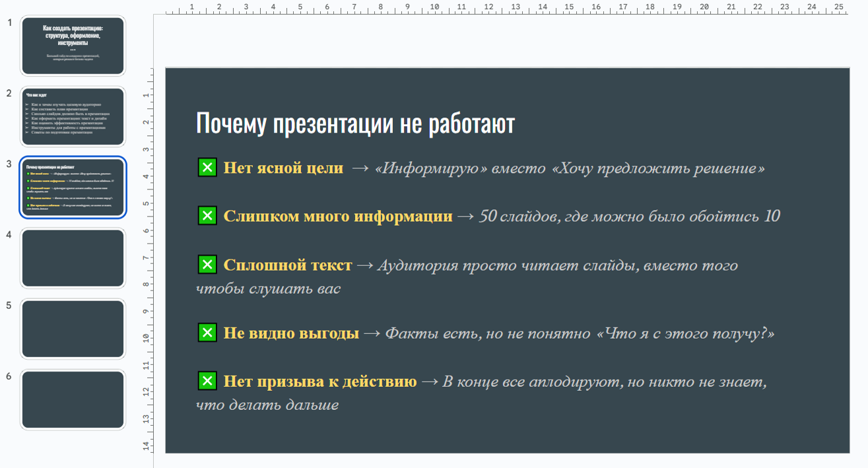Image resolution: width=868 pixels, height=468 pixels.
Task: Go to the slide 5 thumbnail
Action: tap(73, 329)
